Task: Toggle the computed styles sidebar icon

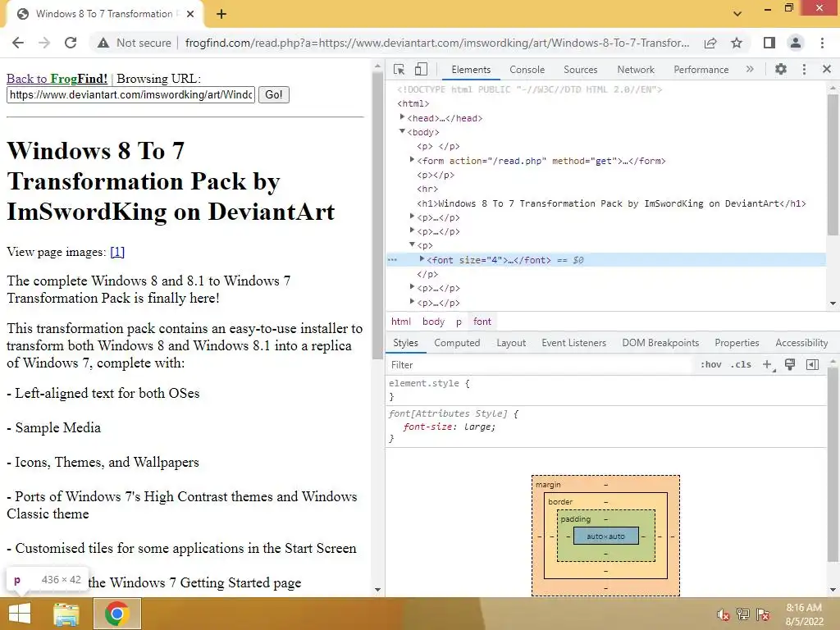Action: 812,365
